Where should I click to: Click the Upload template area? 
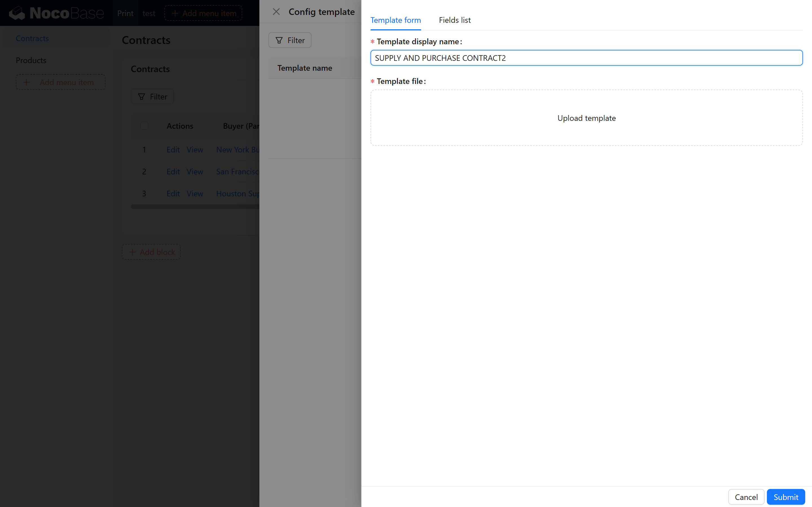[x=586, y=118]
